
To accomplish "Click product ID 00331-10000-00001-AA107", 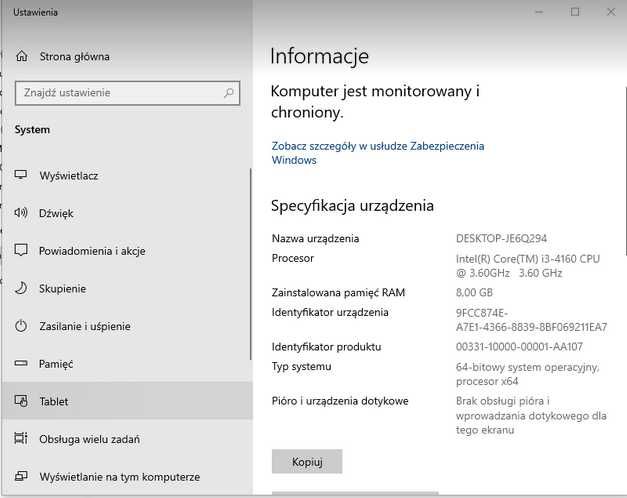I will (x=519, y=346).
